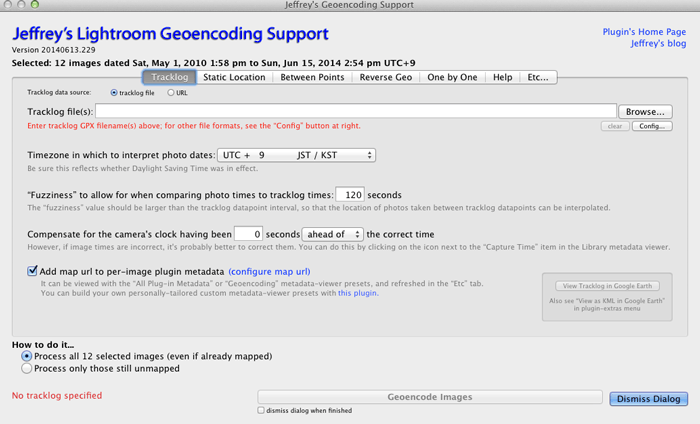Click the Tracklog file(s) input field

click(x=356, y=111)
